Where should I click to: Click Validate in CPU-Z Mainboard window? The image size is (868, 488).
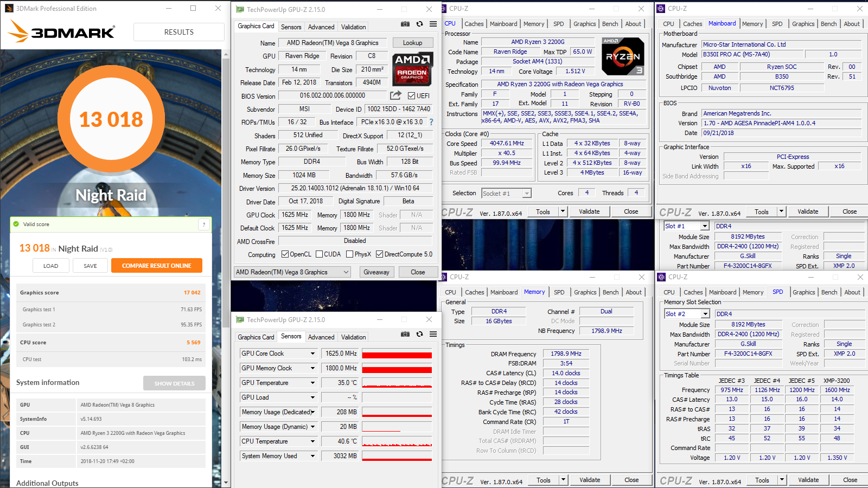tap(808, 211)
